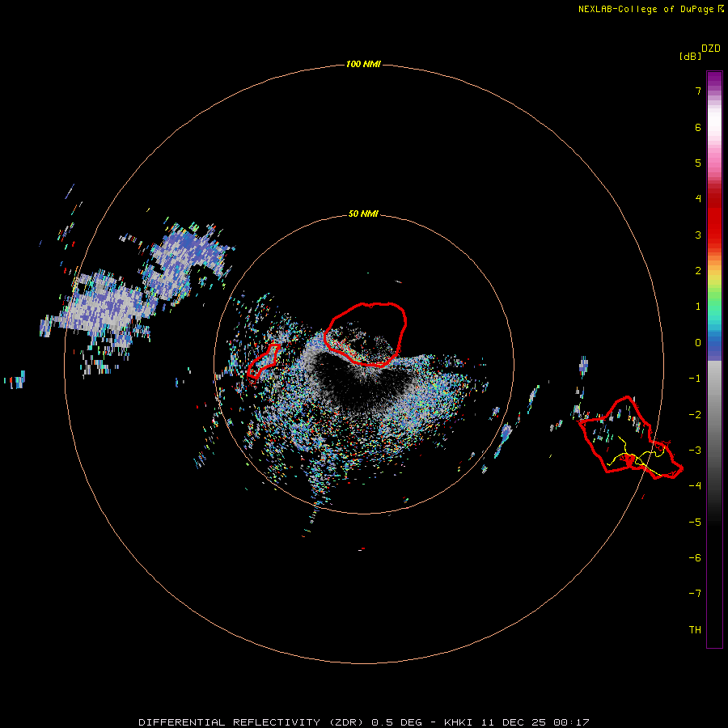Click the -2 value on color scale
The width and height of the screenshot is (728, 728).
(x=695, y=415)
